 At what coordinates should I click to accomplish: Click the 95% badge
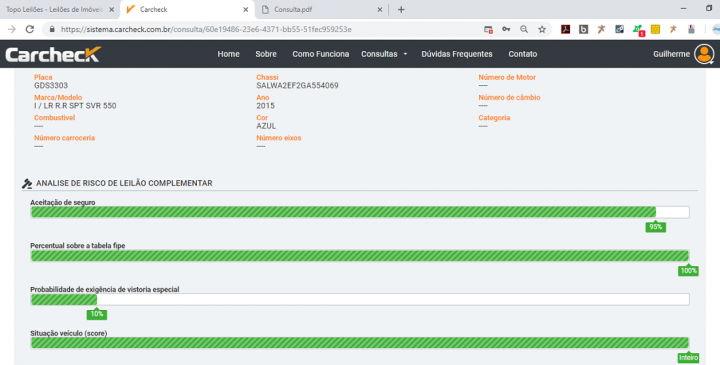point(655,227)
